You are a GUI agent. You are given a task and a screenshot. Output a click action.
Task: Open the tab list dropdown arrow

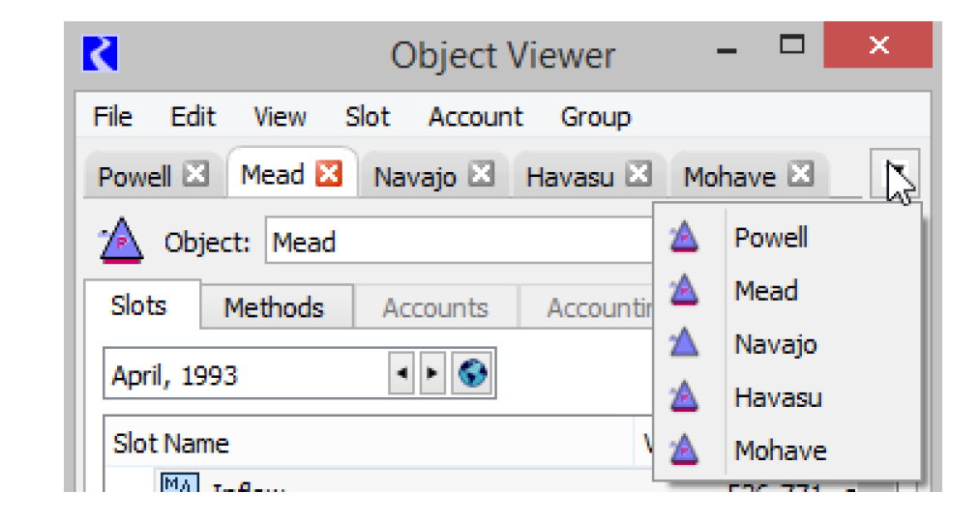tap(896, 173)
